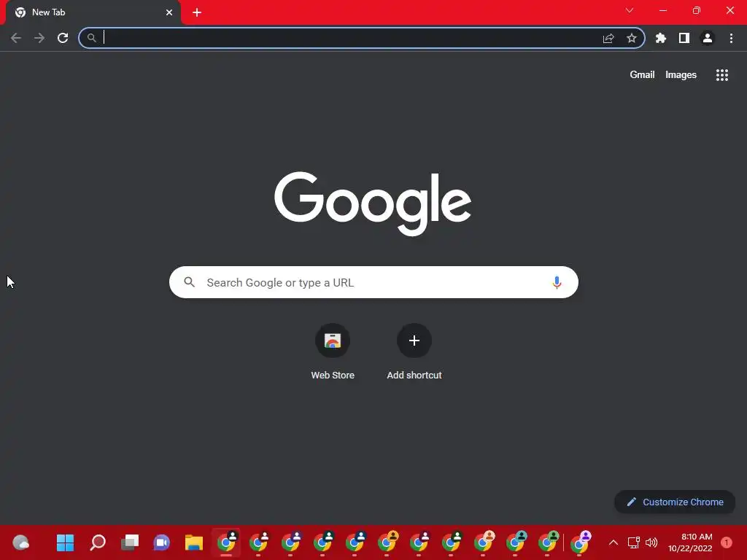Go back using the back arrow
Viewport: 747px width, 560px height.
(16, 38)
